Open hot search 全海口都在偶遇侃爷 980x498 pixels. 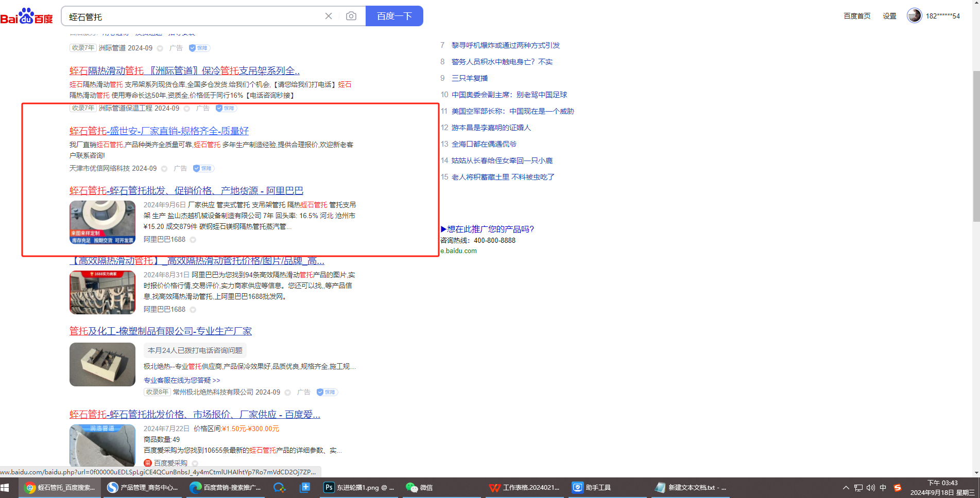coord(484,144)
